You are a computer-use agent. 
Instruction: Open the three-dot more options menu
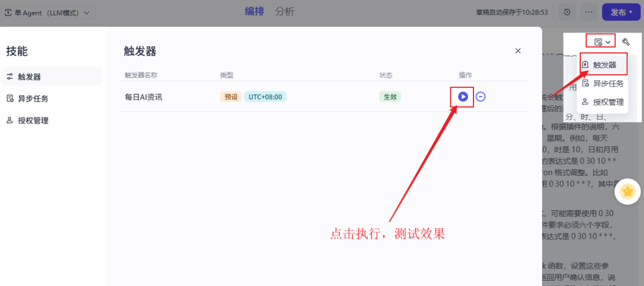(x=589, y=12)
